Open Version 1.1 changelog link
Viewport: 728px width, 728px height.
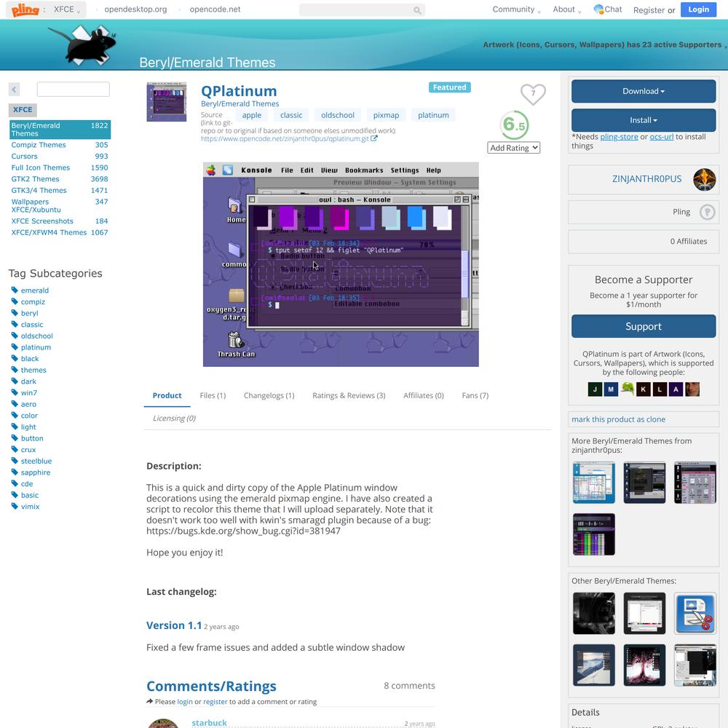tap(174, 625)
